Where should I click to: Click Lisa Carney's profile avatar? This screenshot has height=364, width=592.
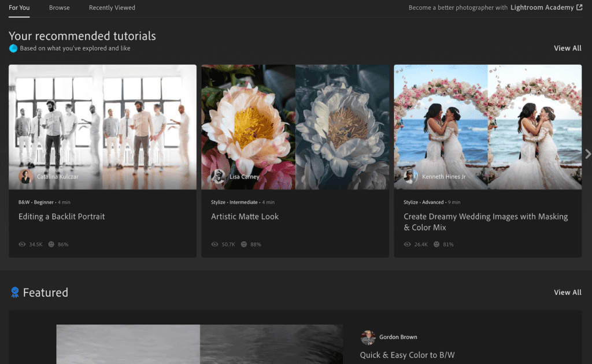218,176
